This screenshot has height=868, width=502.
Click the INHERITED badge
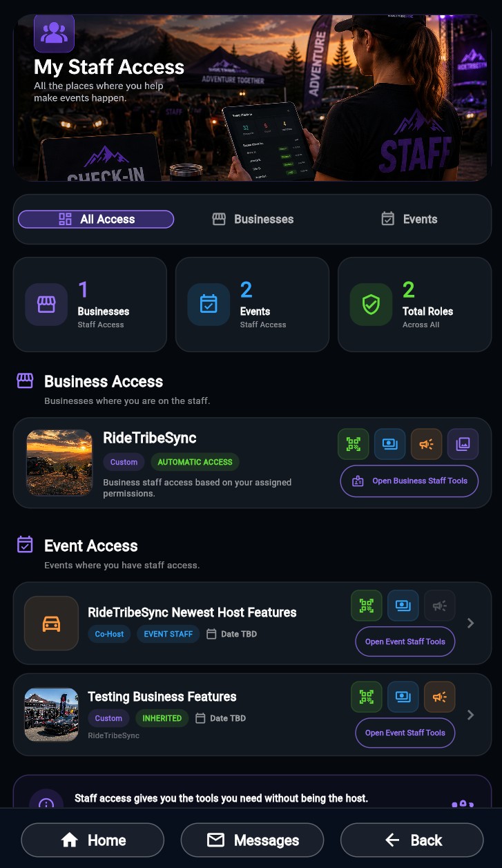coord(162,718)
